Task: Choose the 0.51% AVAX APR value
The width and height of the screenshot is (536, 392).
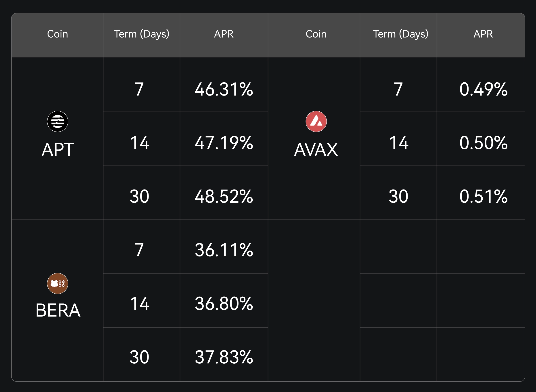Action: coord(483,196)
